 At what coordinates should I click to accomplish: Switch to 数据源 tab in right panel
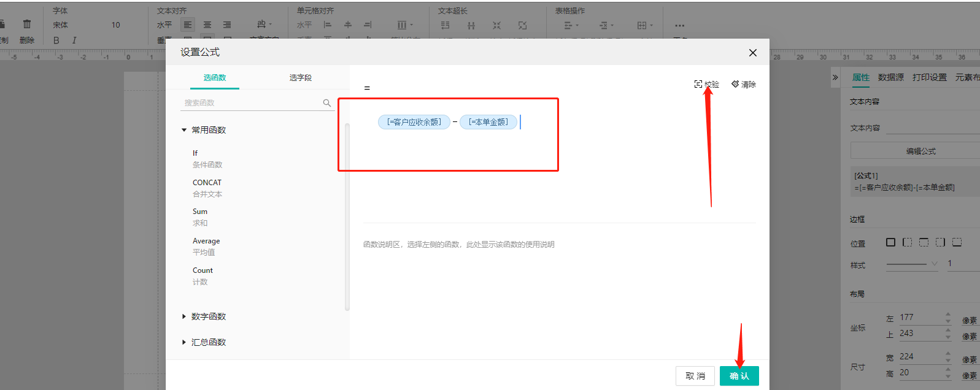[x=891, y=77]
